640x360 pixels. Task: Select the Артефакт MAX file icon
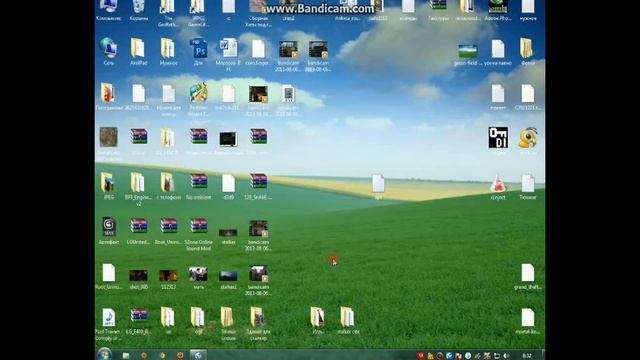(109, 227)
